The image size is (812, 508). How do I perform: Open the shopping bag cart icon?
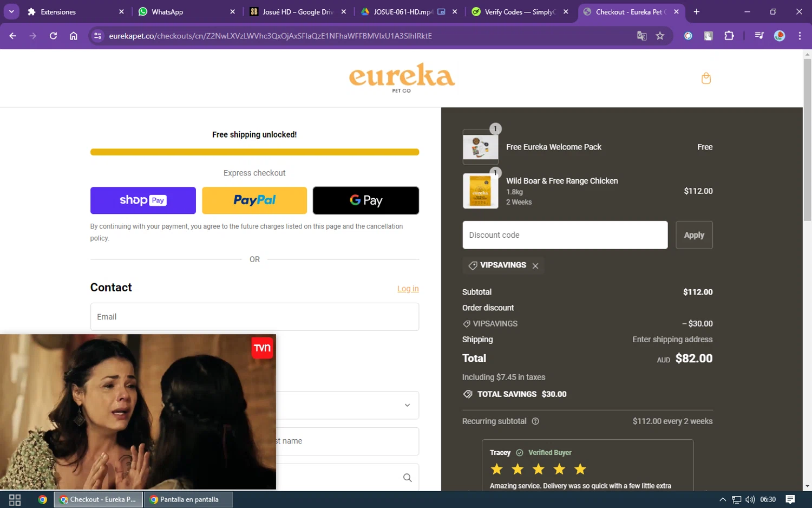pos(706,79)
